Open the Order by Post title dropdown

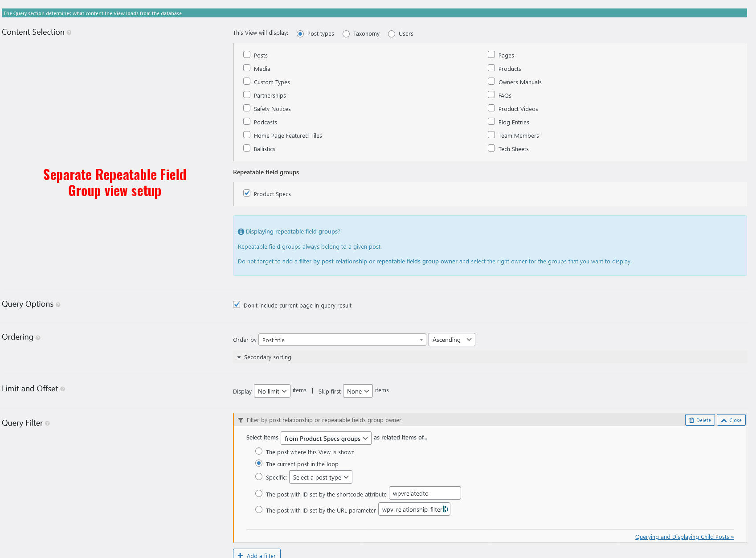click(342, 340)
